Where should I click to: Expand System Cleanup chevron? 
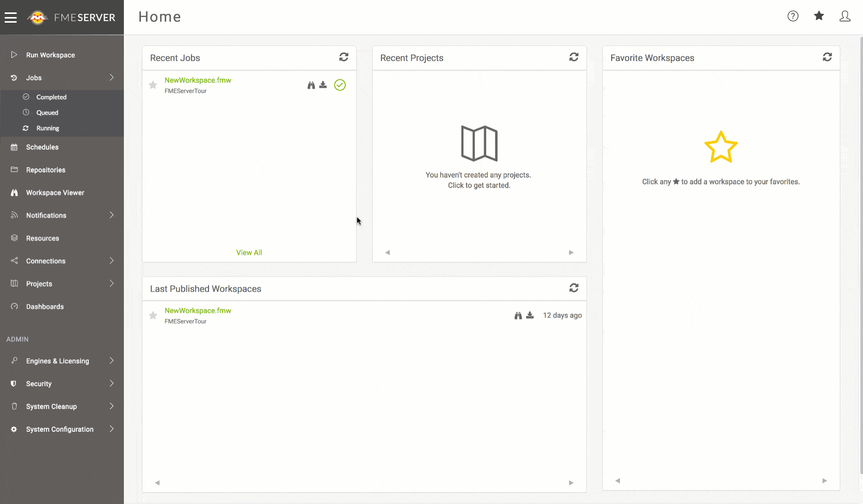[x=111, y=406]
